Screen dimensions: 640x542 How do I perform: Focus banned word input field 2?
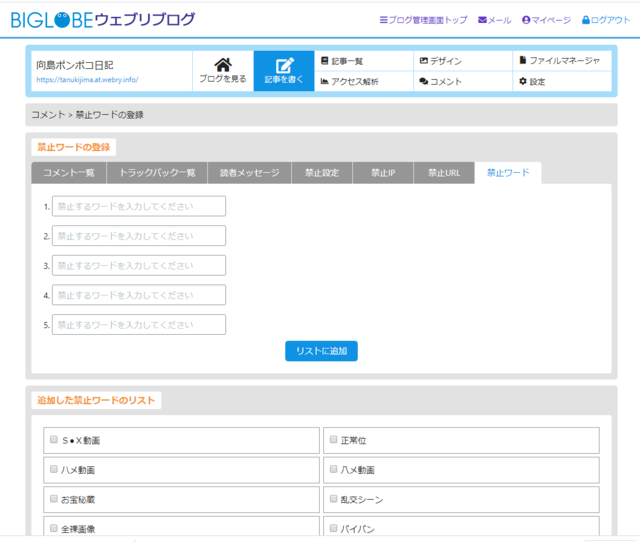(139, 236)
